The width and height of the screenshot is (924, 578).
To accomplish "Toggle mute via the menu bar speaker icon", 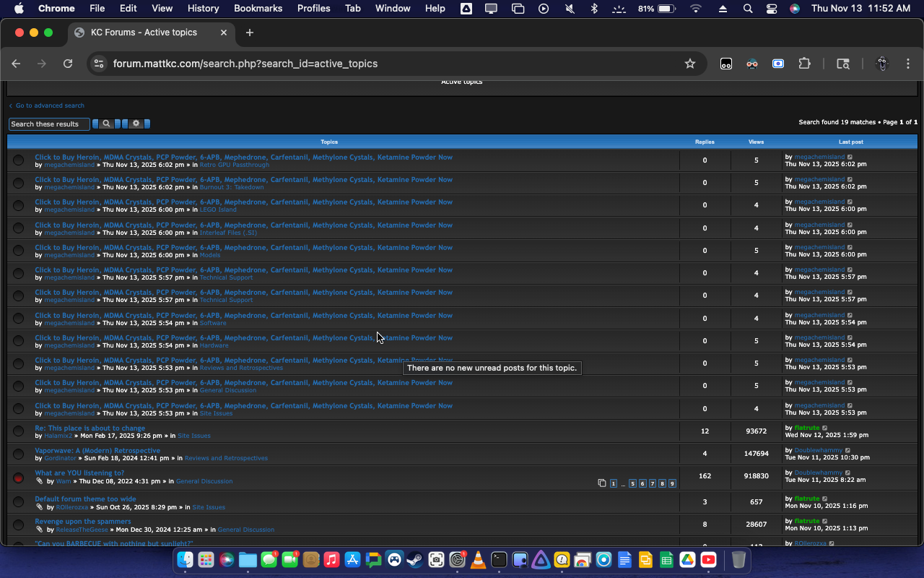I will [x=570, y=9].
